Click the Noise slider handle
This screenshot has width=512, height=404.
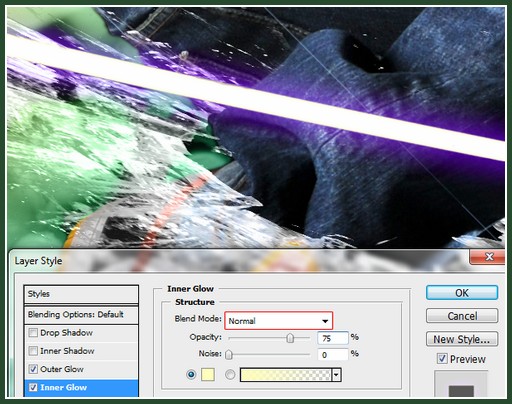[229, 355]
